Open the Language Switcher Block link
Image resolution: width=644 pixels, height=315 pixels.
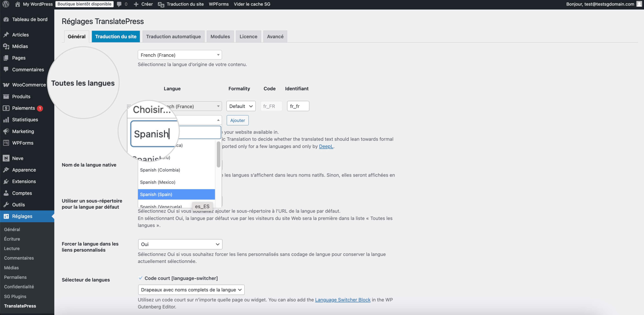tap(343, 300)
